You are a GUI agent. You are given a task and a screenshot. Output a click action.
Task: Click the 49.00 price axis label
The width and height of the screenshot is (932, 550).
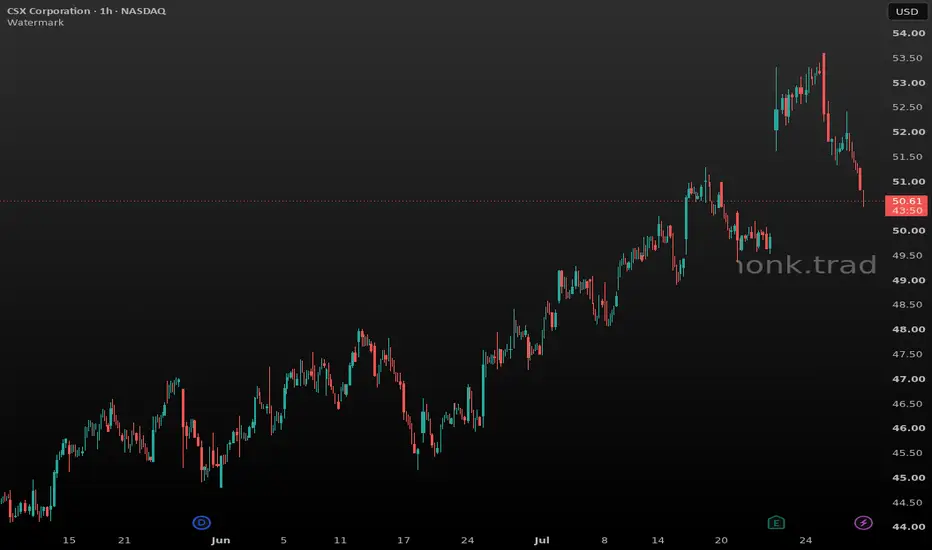click(908, 280)
